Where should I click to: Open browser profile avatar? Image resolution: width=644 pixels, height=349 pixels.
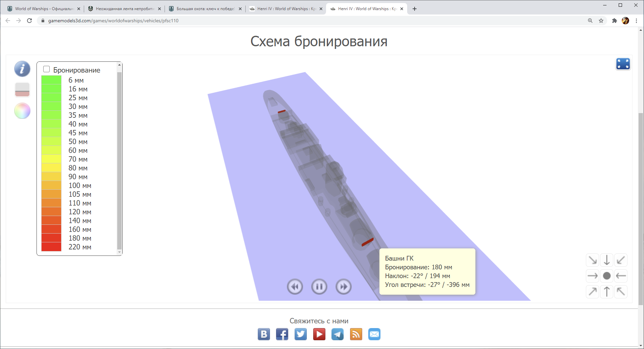(625, 21)
